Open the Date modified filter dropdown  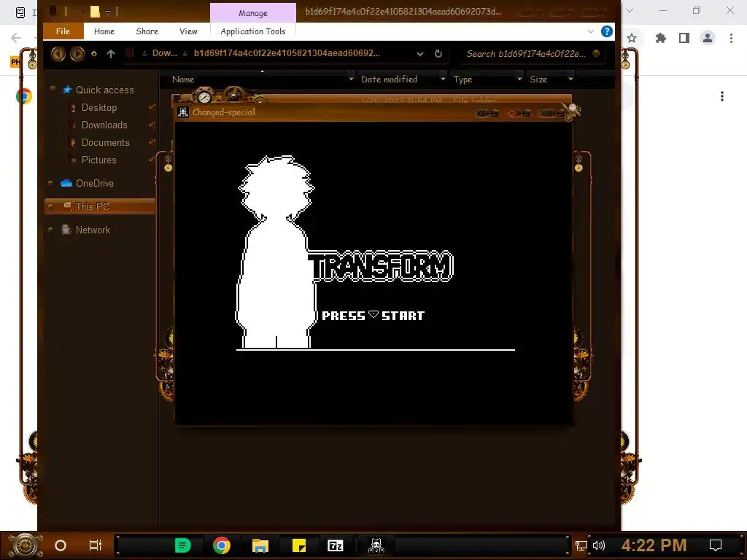[443, 79]
